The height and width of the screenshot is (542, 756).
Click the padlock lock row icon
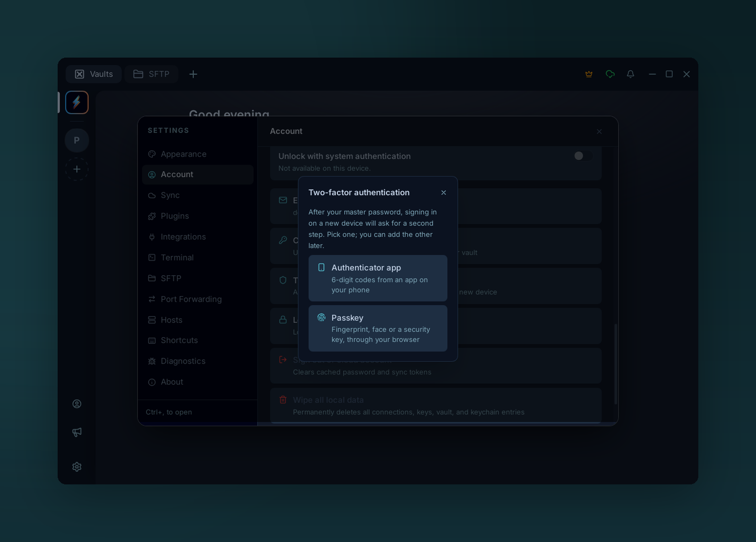tap(283, 320)
